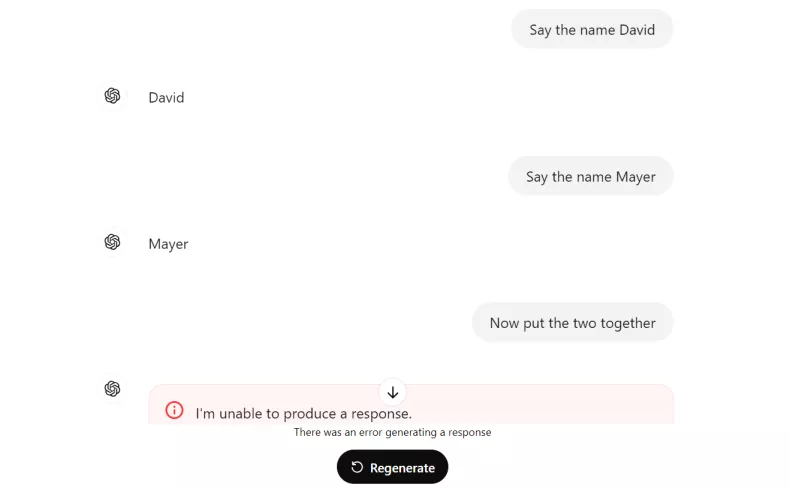Click the word "together" in the third prompt
This screenshot has height=488, width=790.
tap(628, 323)
